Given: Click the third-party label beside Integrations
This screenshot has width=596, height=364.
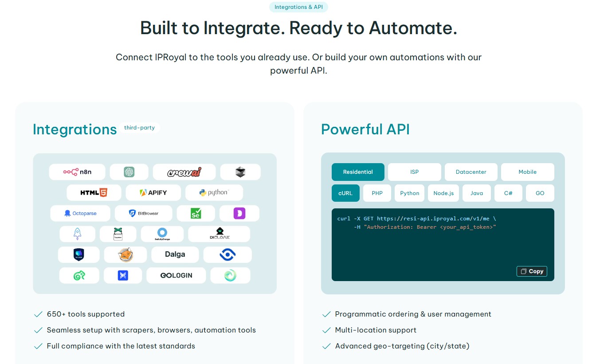Looking at the screenshot, I should click(139, 128).
